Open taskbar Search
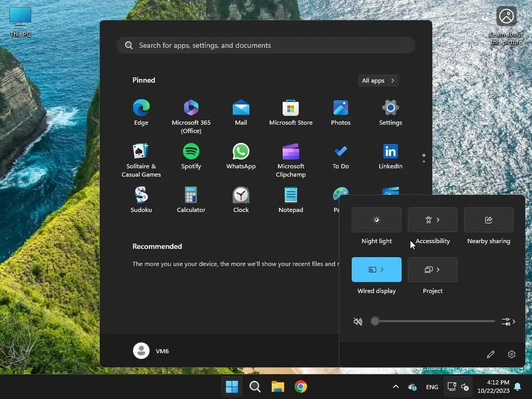Viewport: 532px width, 399px height. 255,387
